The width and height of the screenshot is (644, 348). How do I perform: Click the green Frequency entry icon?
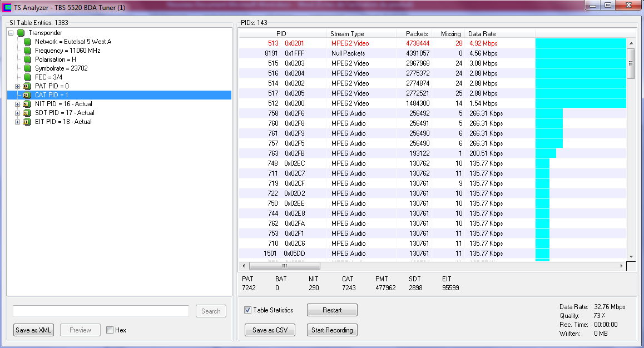coord(27,51)
